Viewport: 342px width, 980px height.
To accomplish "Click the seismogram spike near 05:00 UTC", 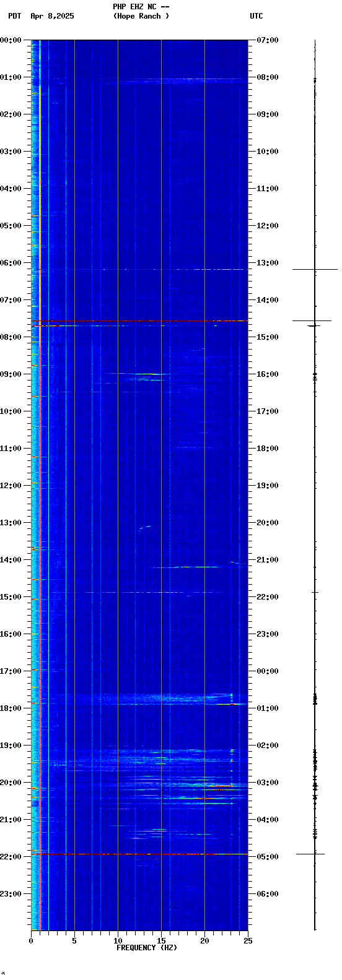I will pos(310,854).
